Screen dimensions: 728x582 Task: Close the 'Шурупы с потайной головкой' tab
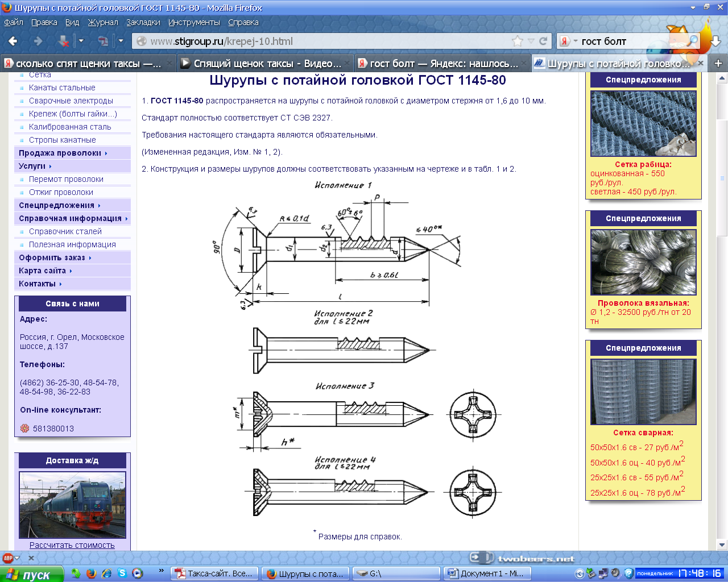pos(701,63)
